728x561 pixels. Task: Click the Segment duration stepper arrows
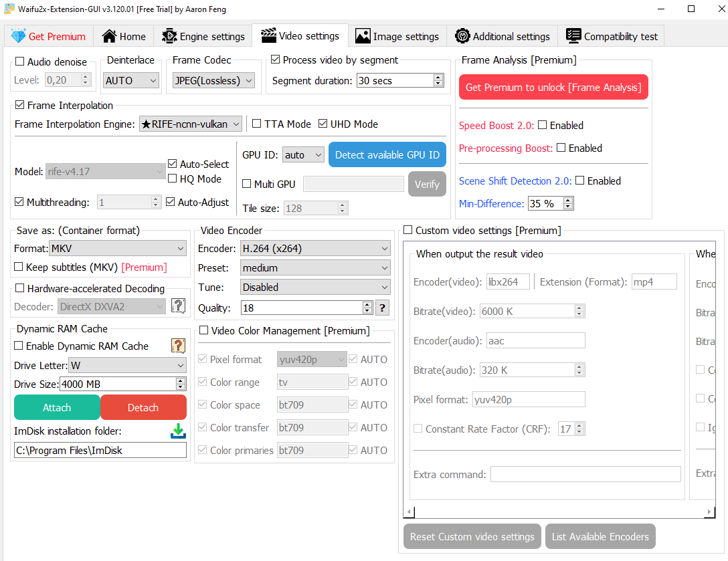pos(438,80)
